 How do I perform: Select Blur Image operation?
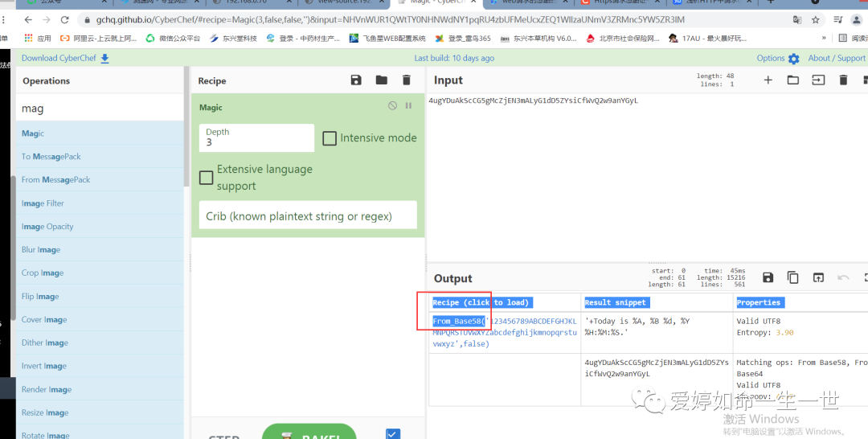[x=100, y=250]
